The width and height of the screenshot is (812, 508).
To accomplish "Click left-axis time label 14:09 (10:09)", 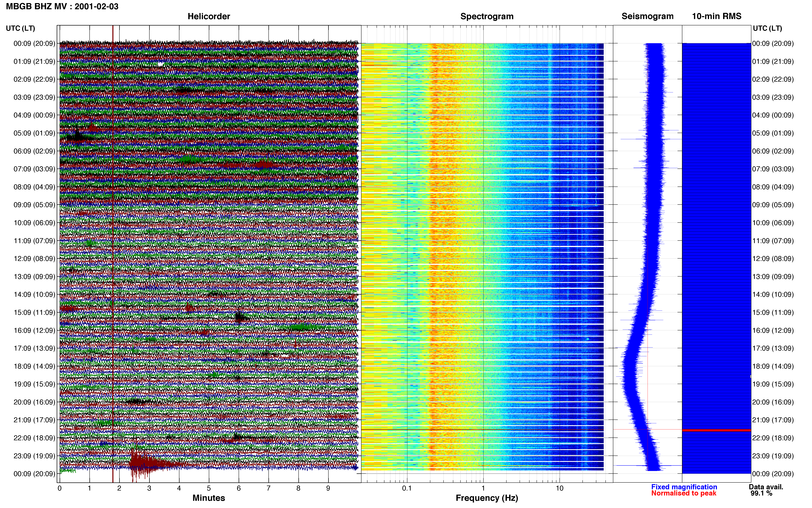I will click(x=34, y=294).
